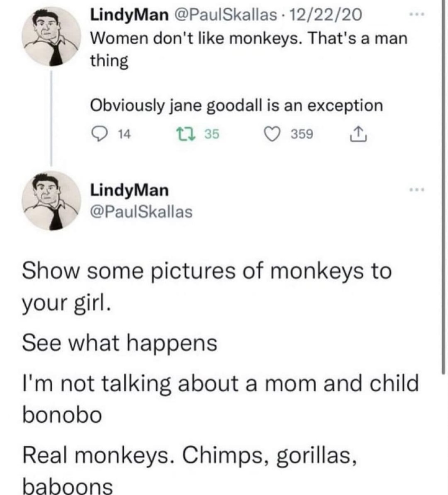Image resolution: width=448 pixels, height=495 pixels.
Task: Open more options on the second tweet
Action: 416,190
